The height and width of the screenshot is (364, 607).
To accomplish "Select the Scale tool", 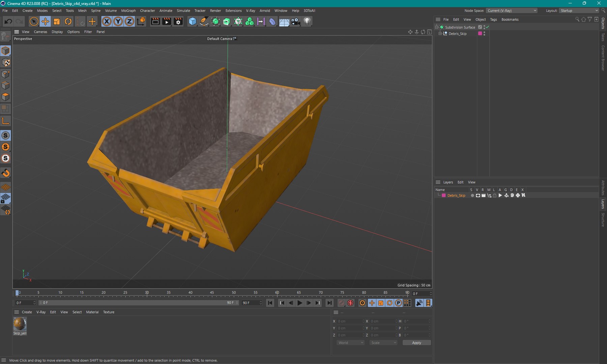I will [x=57, y=22].
